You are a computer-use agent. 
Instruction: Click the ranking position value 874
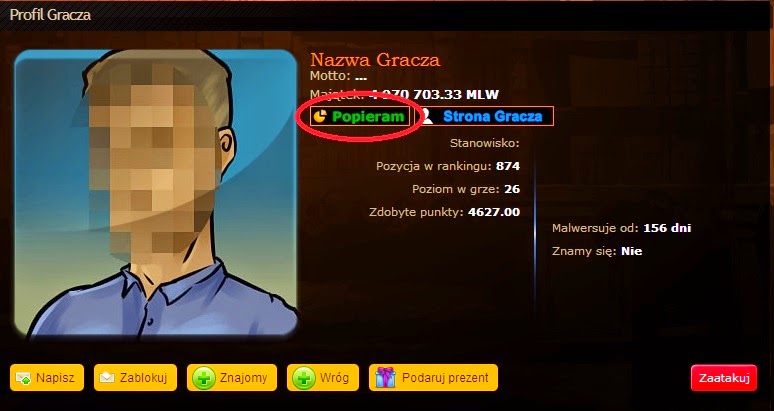pos(508,166)
